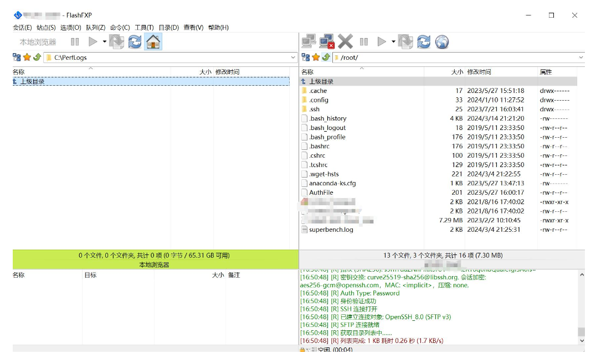Click the 本地浏览器 toolbar label
Screen dimensions: 601x364
pos(38,42)
